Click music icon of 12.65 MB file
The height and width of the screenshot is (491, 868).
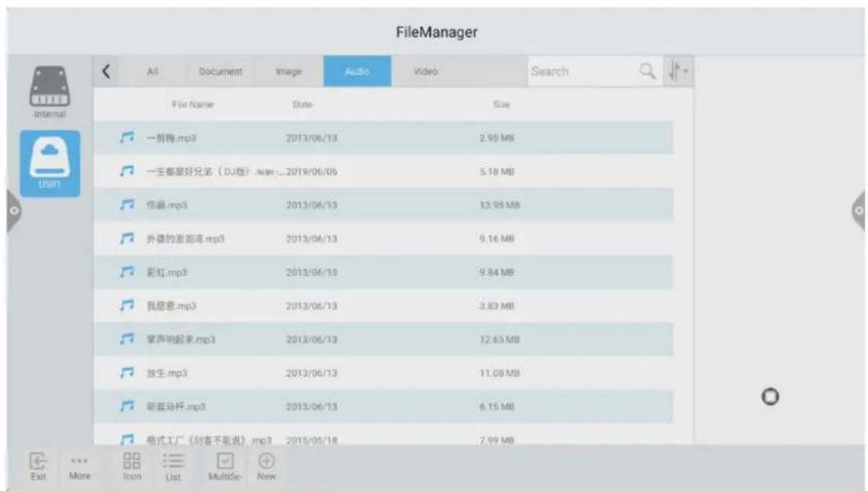tap(127, 339)
